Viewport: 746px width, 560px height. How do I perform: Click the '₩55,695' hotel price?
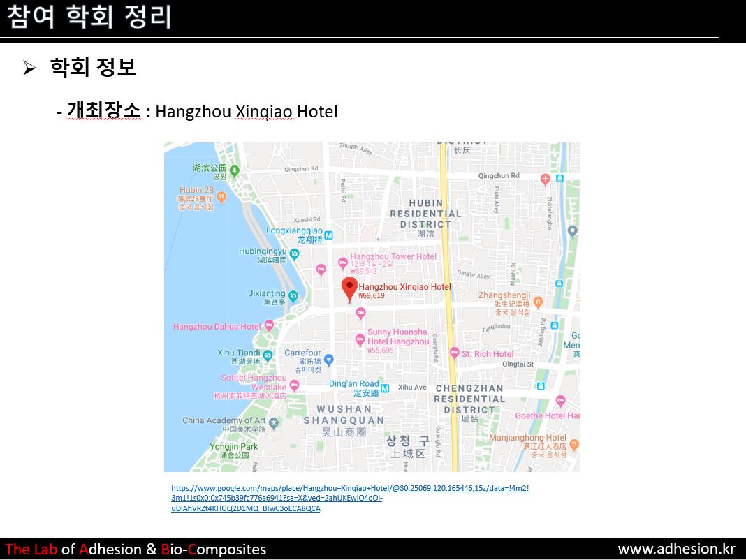click(381, 351)
